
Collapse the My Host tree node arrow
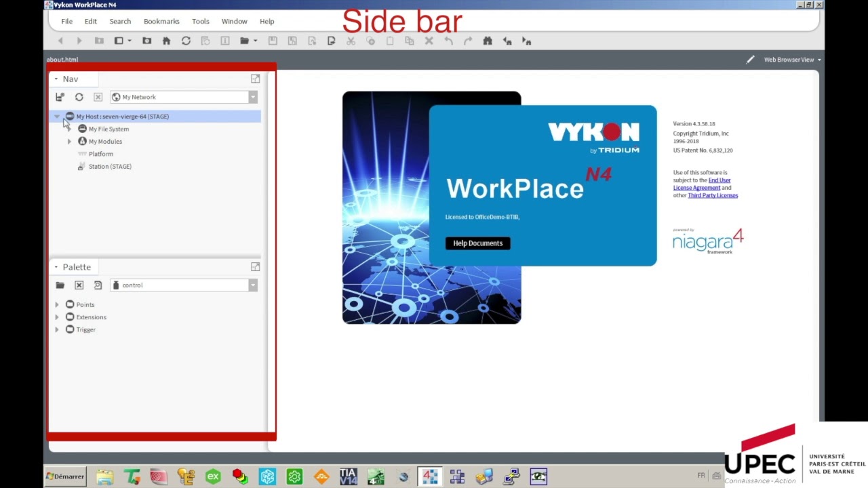coord(57,117)
